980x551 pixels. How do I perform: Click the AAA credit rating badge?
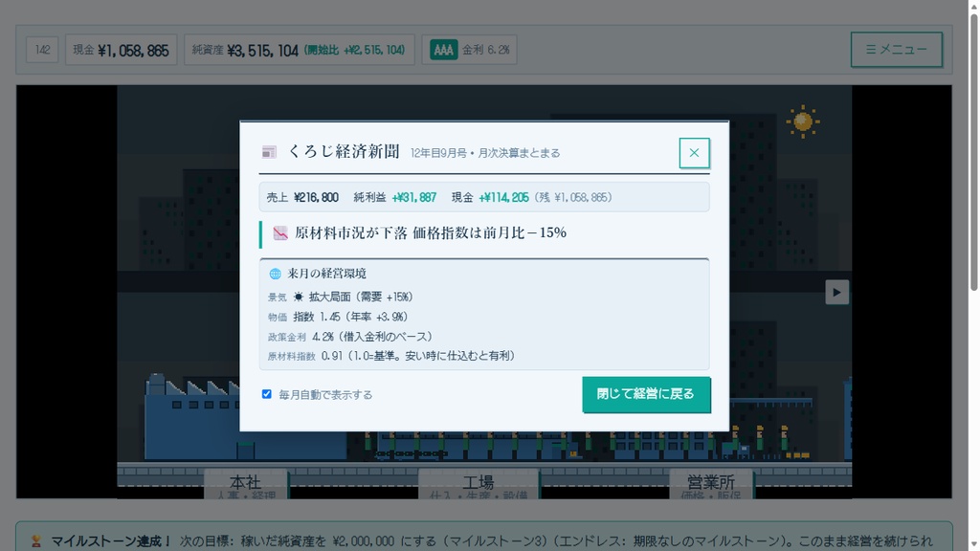(443, 50)
